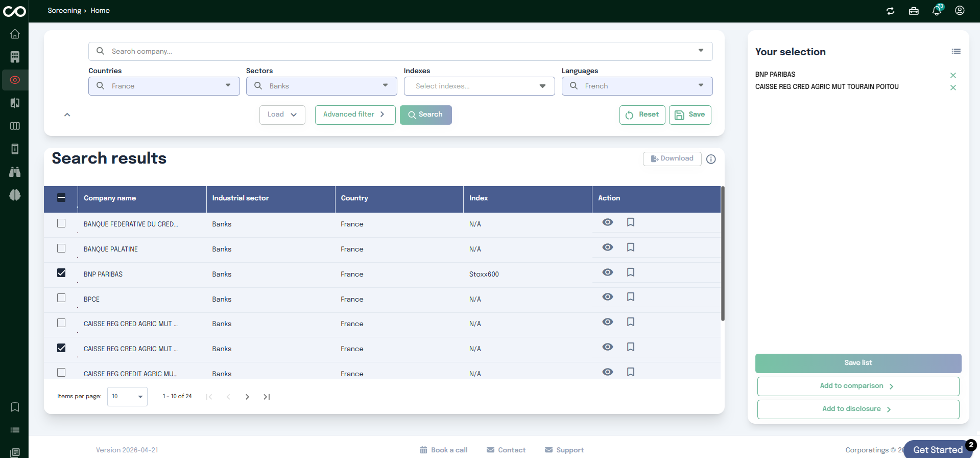Click the Book a call link
The height and width of the screenshot is (458, 980).
444,450
